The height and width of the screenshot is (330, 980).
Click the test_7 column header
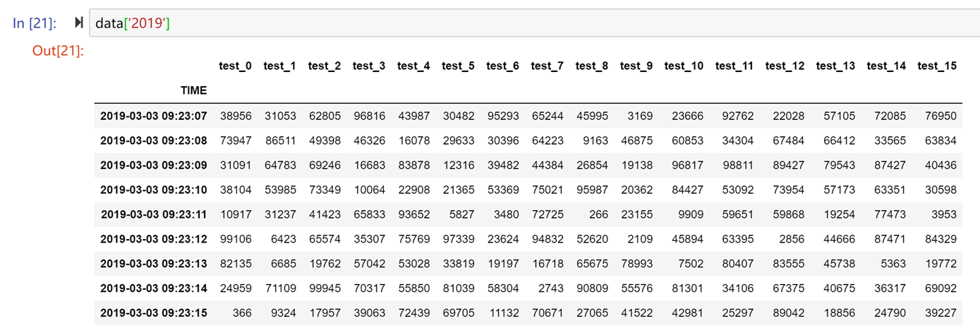tap(548, 66)
